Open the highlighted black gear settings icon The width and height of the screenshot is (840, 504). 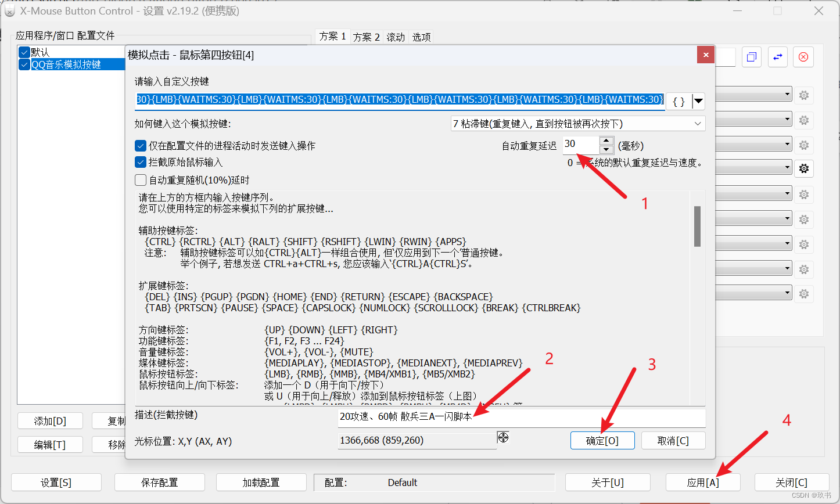pos(803,168)
